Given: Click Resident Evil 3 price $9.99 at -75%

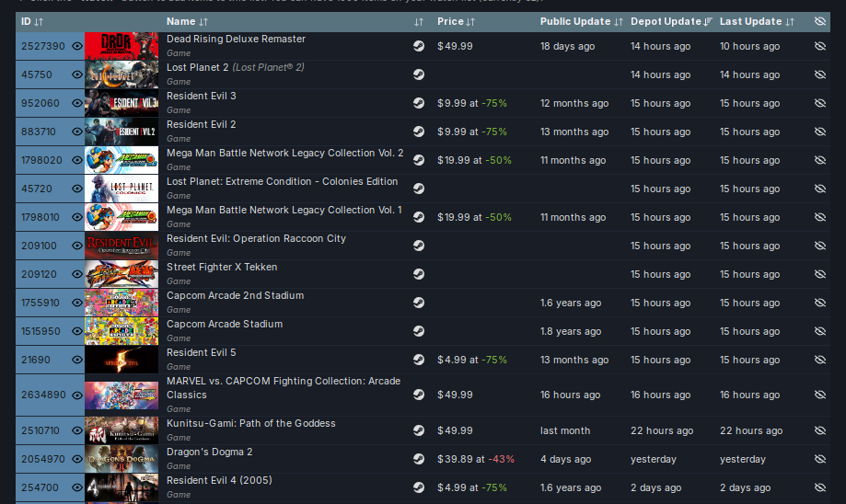Looking at the screenshot, I should pos(472,103).
